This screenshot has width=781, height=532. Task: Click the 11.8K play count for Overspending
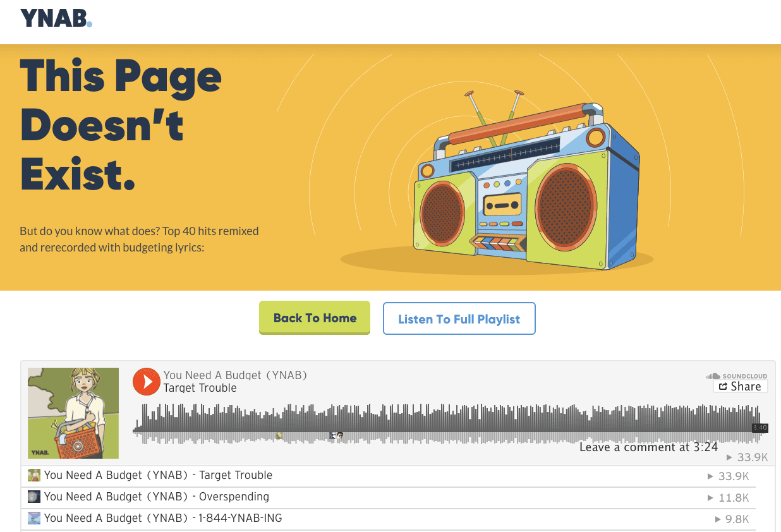click(x=729, y=498)
